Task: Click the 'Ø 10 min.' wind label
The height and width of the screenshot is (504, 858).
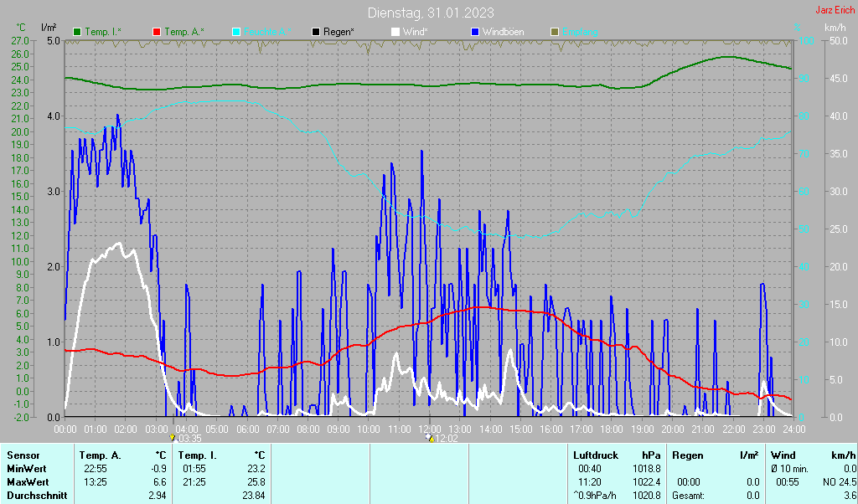Action: (x=791, y=469)
